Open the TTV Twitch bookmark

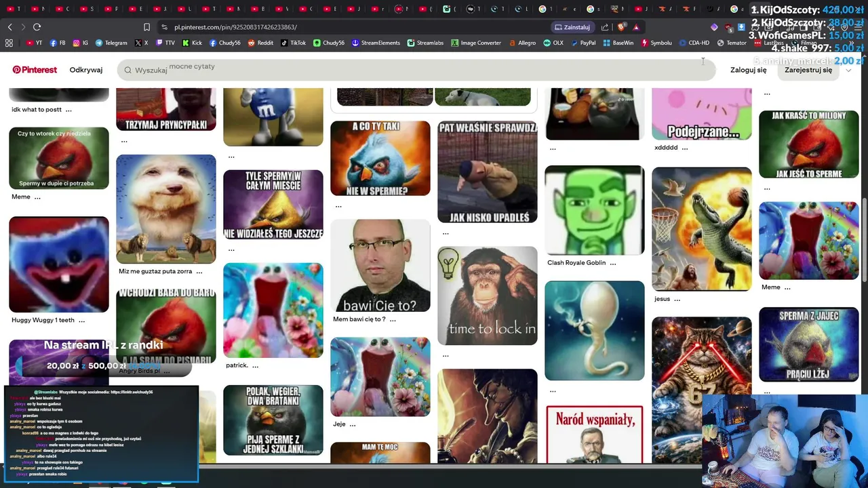tap(165, 43)
